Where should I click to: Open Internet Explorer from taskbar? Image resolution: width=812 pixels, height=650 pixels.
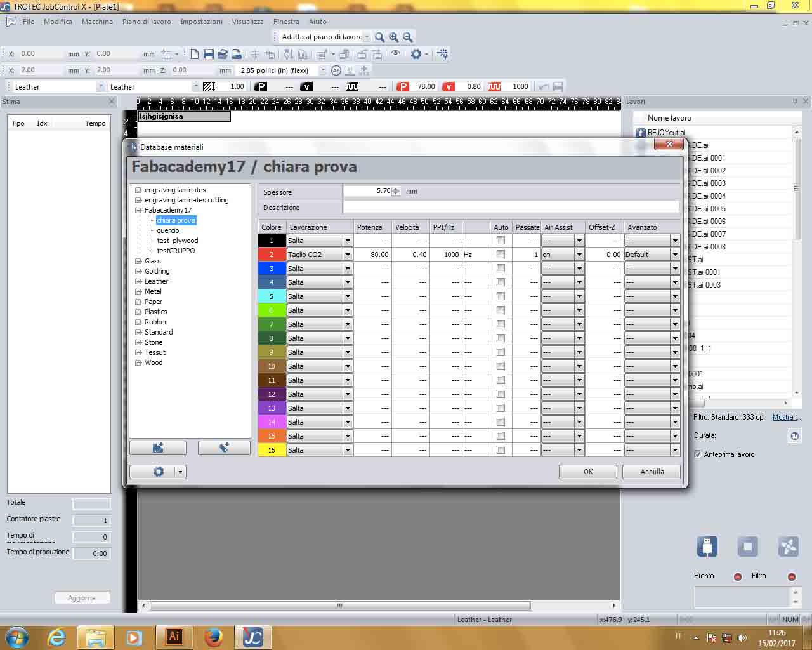click(x=56, y=637)
